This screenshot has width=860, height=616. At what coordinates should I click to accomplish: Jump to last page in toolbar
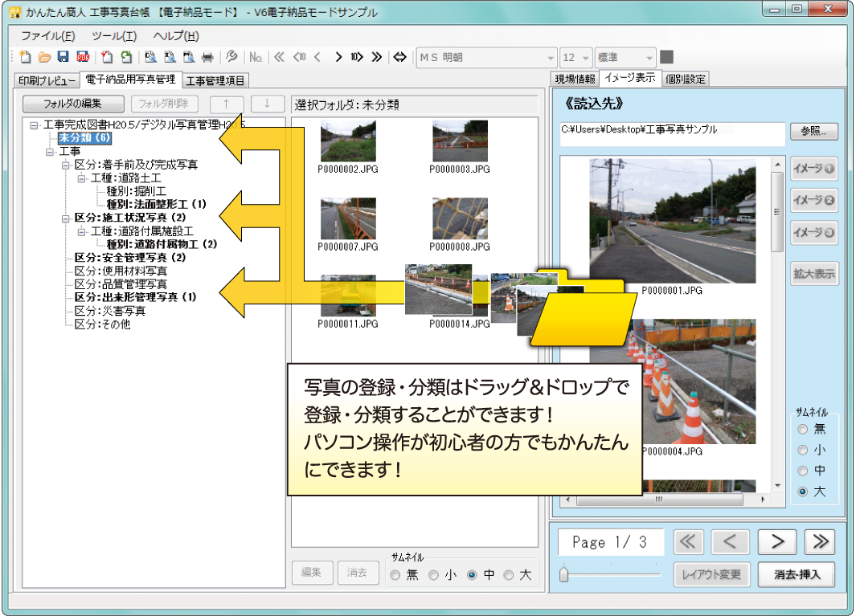pos(377,57)
